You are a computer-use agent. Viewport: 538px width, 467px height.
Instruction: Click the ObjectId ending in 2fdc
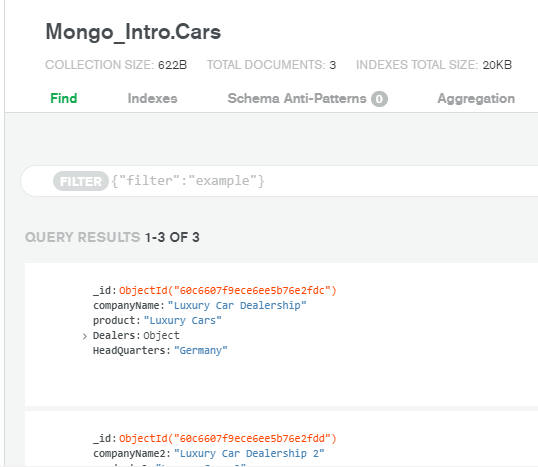pos(227,291)
